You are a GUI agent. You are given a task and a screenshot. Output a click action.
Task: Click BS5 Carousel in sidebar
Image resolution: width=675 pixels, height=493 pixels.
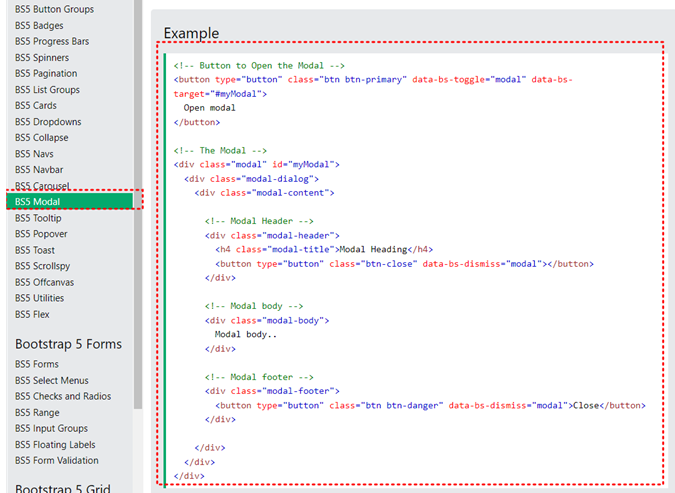coord(42,186)
